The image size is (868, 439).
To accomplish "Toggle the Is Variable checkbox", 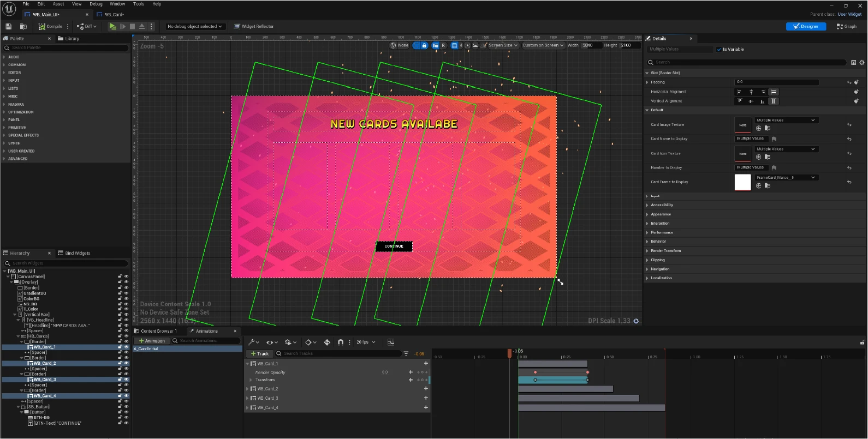I will tap(719, 49).
